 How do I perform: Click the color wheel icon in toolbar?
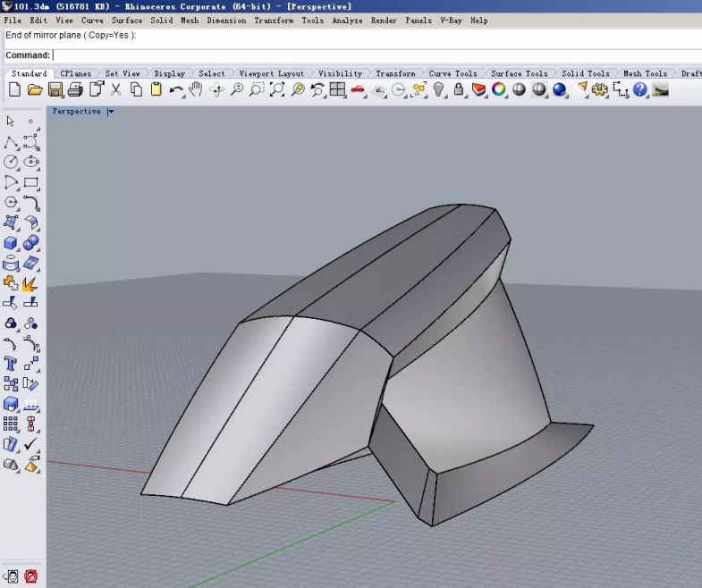[x=499, y=89]
